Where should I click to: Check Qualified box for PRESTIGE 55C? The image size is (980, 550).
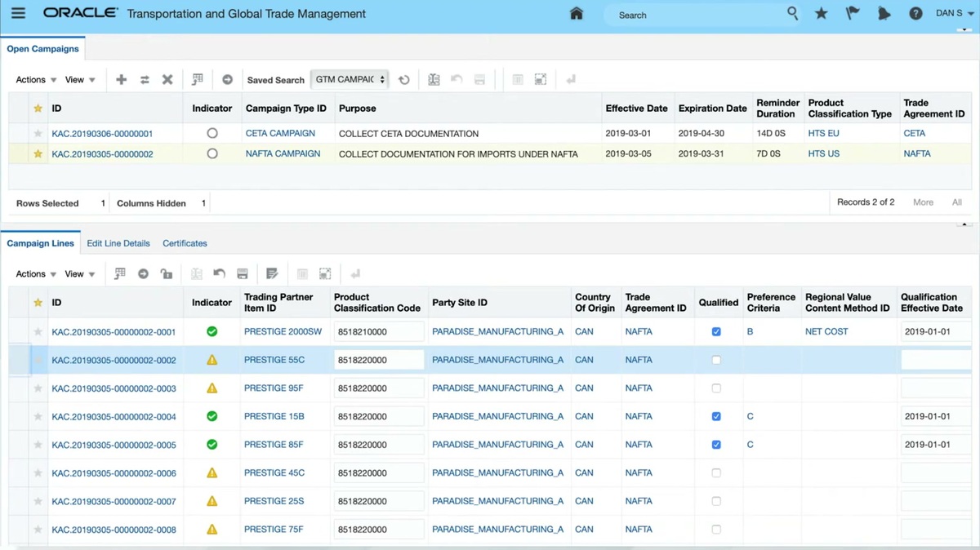716,360
